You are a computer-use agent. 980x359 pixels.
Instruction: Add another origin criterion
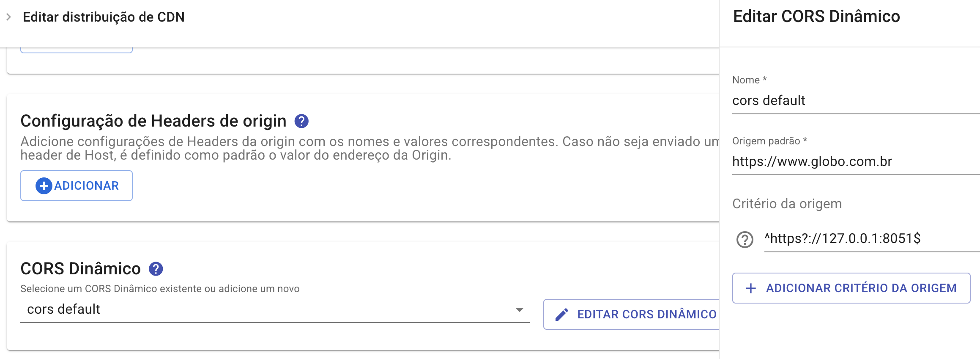click(851, 288)
